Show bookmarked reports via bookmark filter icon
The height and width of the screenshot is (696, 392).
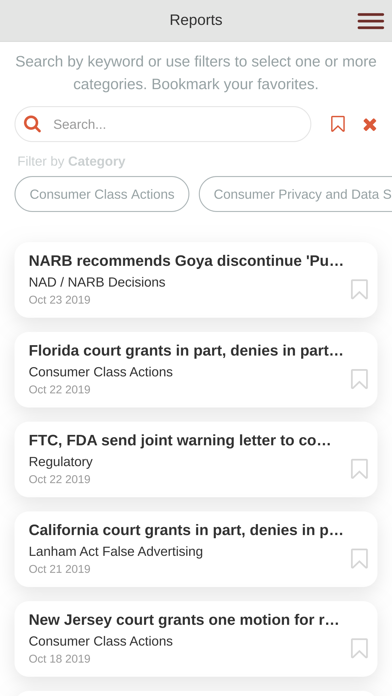pyautogui.click(x=338, y=124)
